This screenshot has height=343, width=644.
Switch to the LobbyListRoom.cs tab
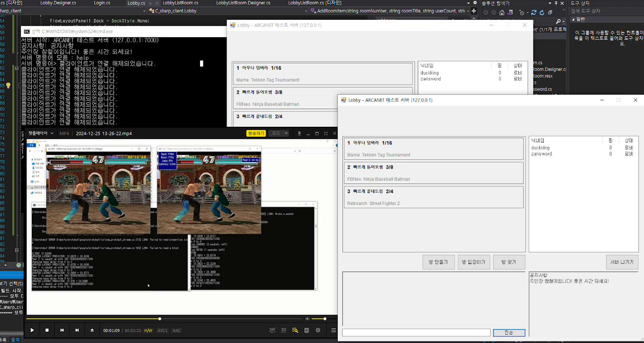click(180, 3)
